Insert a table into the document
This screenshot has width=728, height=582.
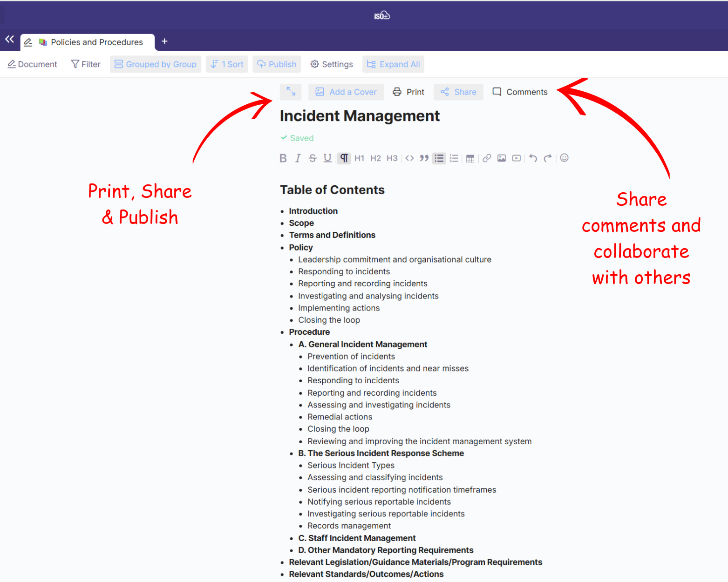coord(470,158)
